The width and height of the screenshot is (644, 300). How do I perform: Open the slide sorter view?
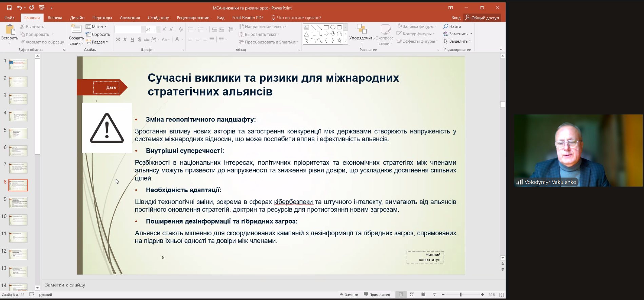coord(412,295)
